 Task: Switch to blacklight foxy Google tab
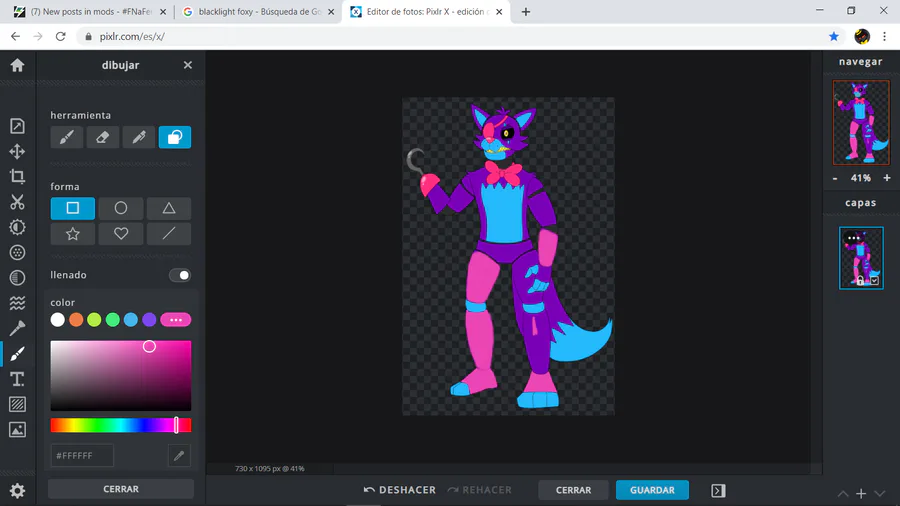pos(259,11)
